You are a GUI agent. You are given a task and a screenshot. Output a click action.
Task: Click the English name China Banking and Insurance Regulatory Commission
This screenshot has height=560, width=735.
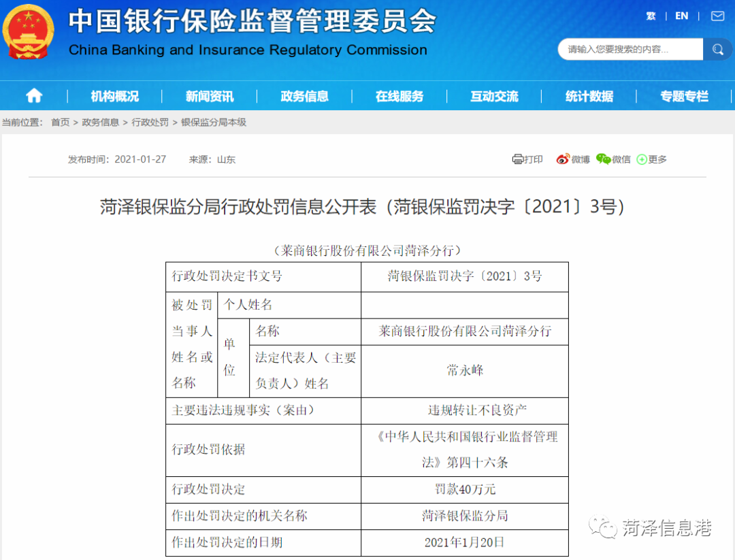coord(248,50)
